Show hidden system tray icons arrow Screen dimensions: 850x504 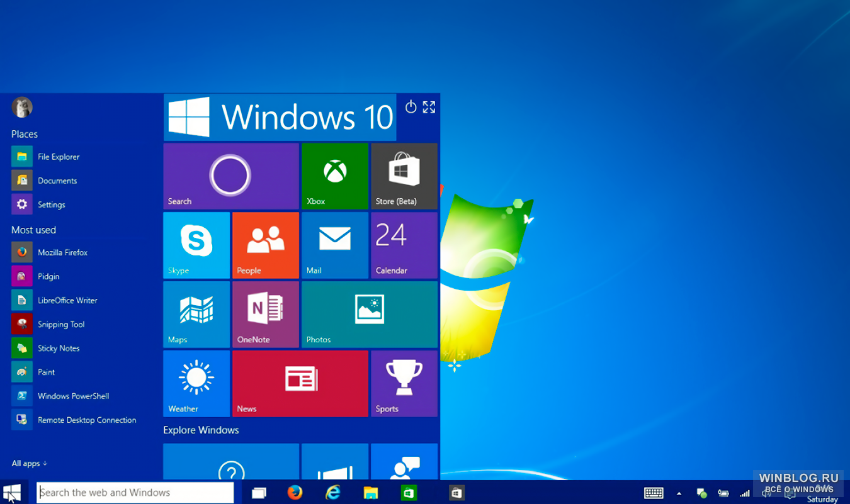point(679,493)
